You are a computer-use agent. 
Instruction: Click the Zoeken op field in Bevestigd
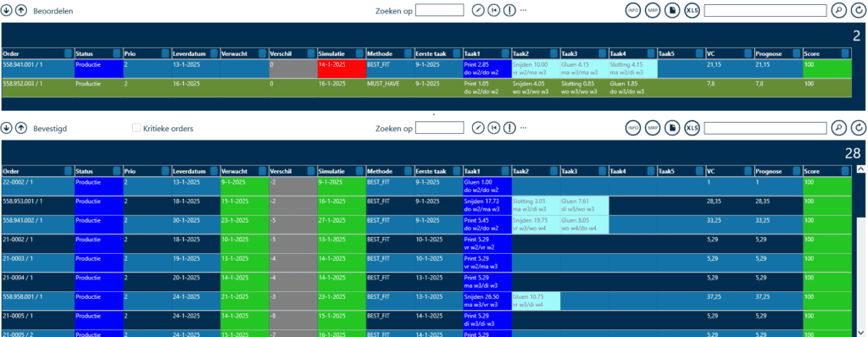(440, 128)
